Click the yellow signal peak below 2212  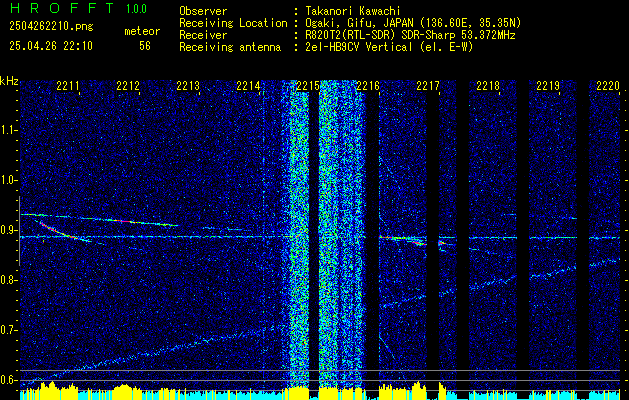click(124, 392)
